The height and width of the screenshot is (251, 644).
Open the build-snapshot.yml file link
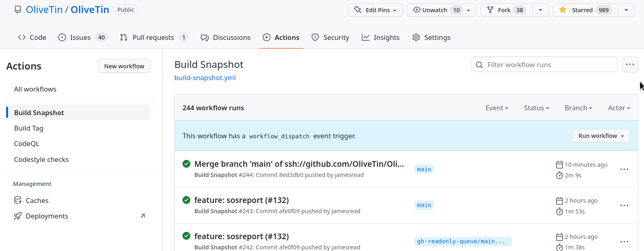[x=205, y=78]
